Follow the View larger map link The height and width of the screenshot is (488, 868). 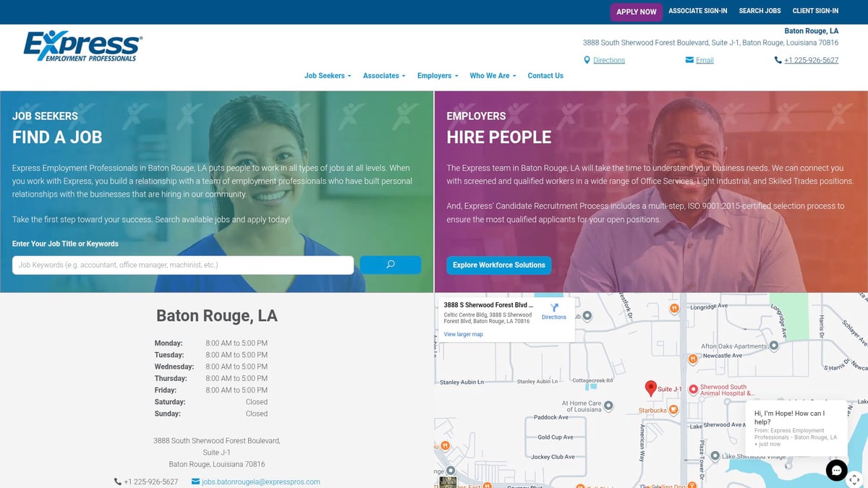pos(463,334)
